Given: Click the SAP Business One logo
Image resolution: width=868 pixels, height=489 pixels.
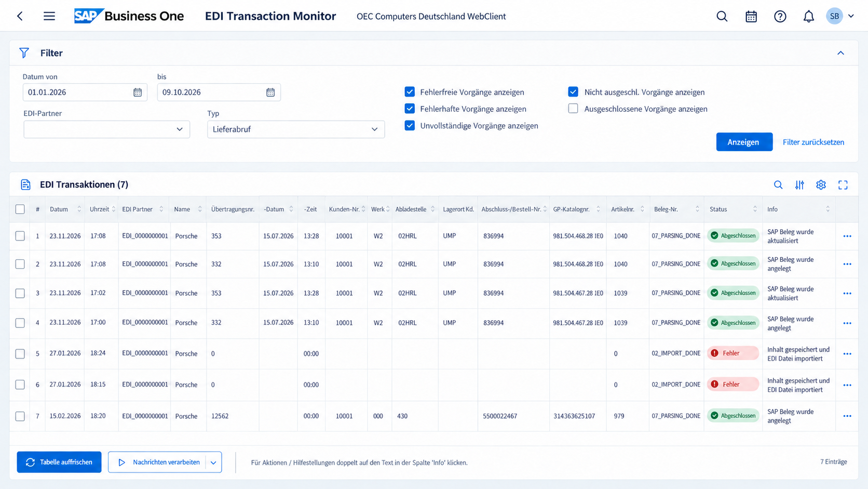Looking at the screenshot, I should tap(129, 16).
